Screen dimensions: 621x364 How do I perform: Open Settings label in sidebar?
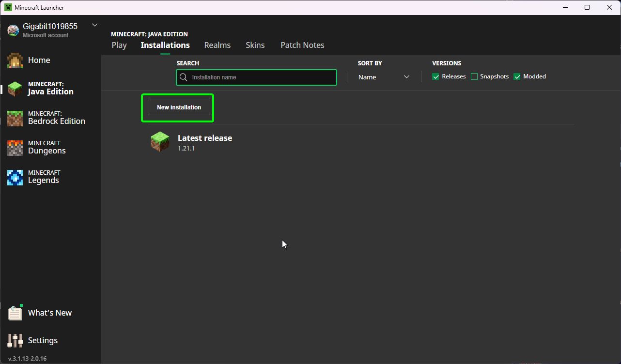click(43, 340)
